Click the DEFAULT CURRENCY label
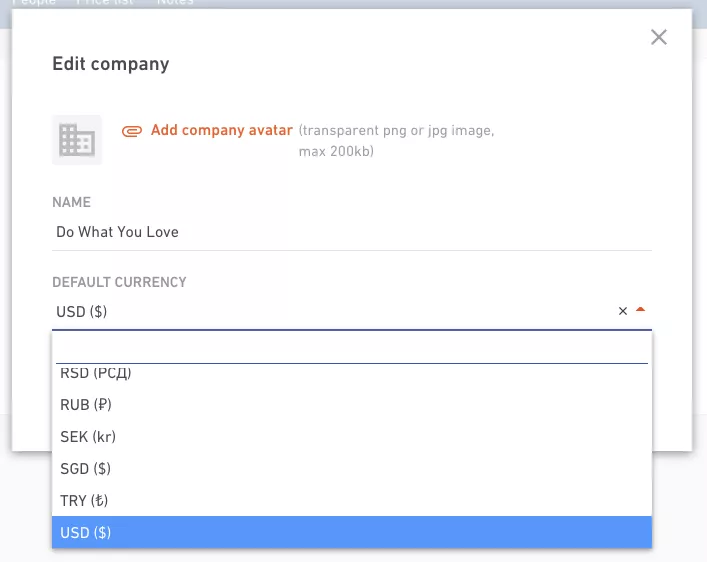Viewport: 707px width, 562px height. pos(119,282)
